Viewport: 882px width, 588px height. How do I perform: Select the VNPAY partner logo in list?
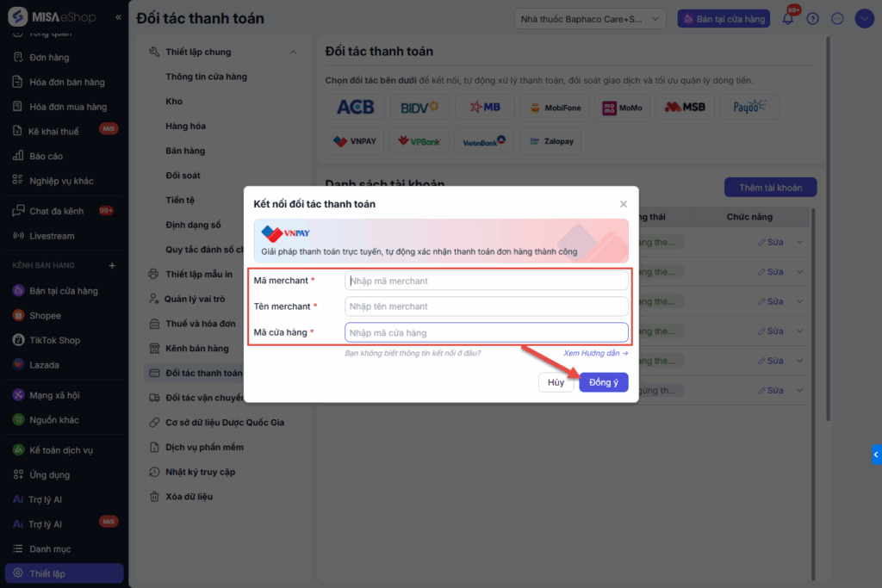[354, 141]
